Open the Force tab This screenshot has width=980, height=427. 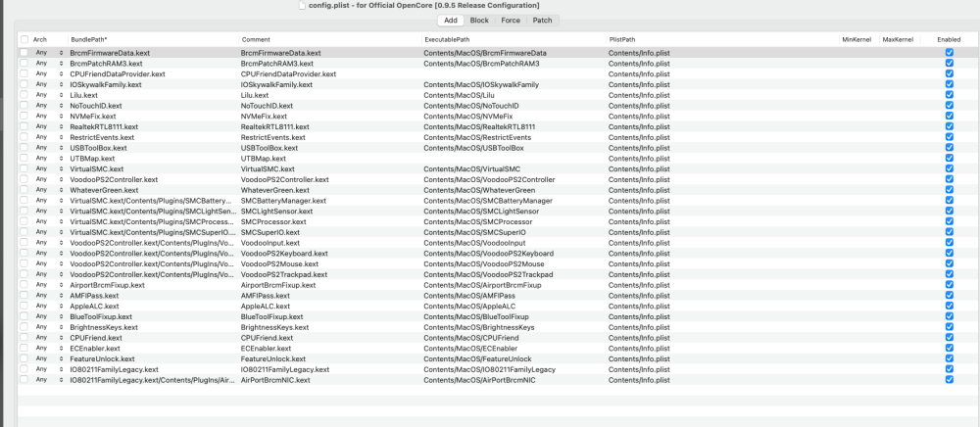pyautogui.click(x=511, y=20)
